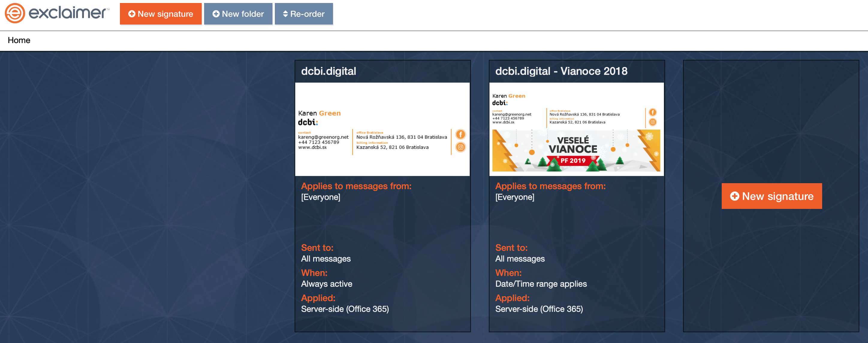Click Instagram icon in Vianoce 2018 preview
Image resolution: width=868 pixels, height=343 pixels.
pyautogui.click(x=652, y=122)
